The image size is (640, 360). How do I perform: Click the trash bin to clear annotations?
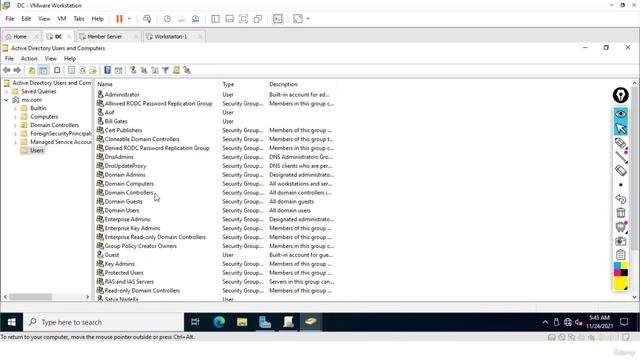[620, 213]
